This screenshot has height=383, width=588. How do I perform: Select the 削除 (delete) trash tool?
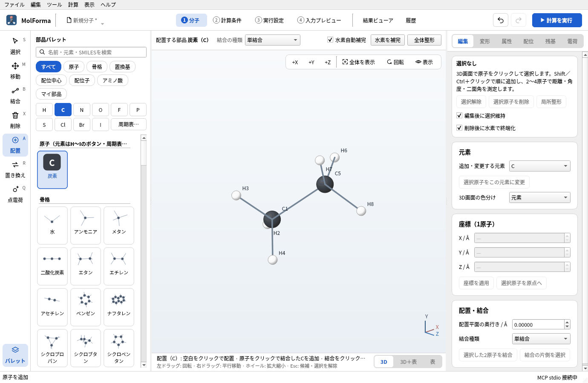pos(15,120)
